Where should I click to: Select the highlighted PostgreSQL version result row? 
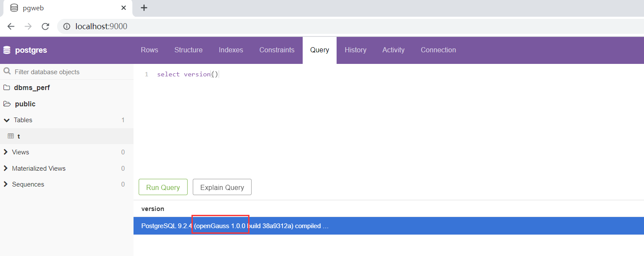click(x=301, y=226)
